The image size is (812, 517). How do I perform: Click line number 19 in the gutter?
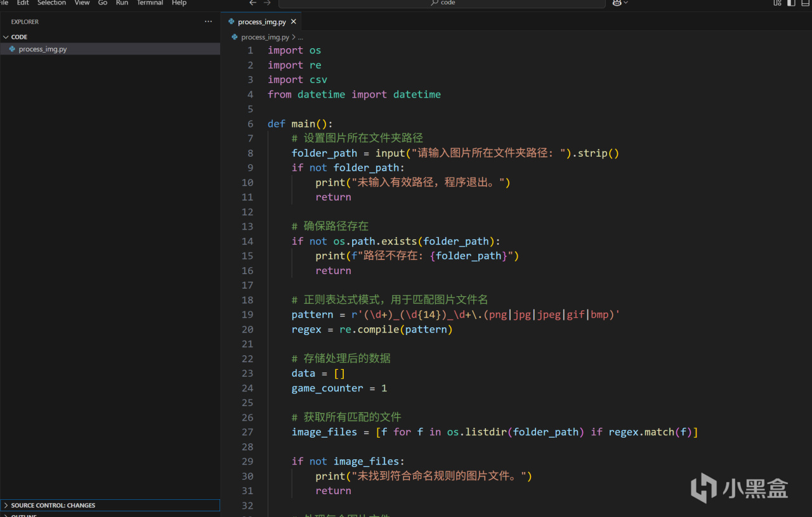[247, 315]
